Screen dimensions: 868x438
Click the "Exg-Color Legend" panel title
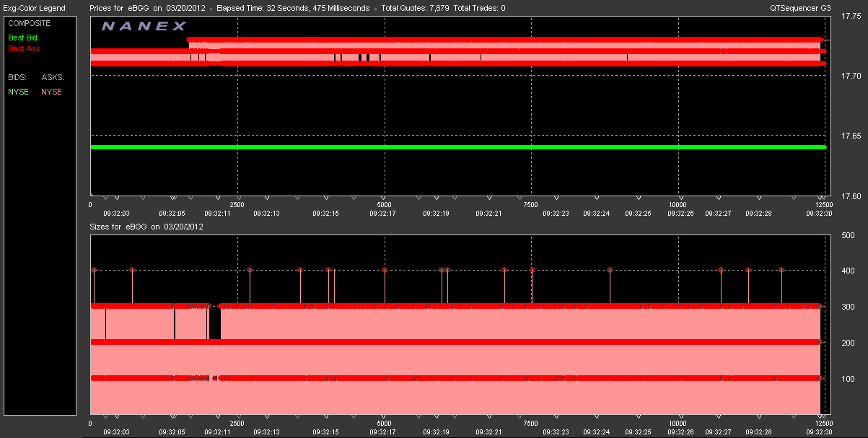point(34,8)
